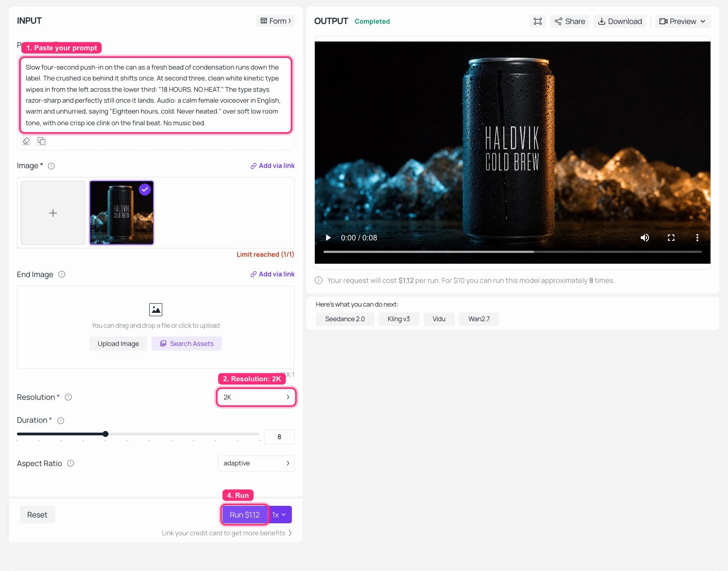Open info tooltip next to Image label
The width and height of the screenshot is (728, 571).
point(51,166)
